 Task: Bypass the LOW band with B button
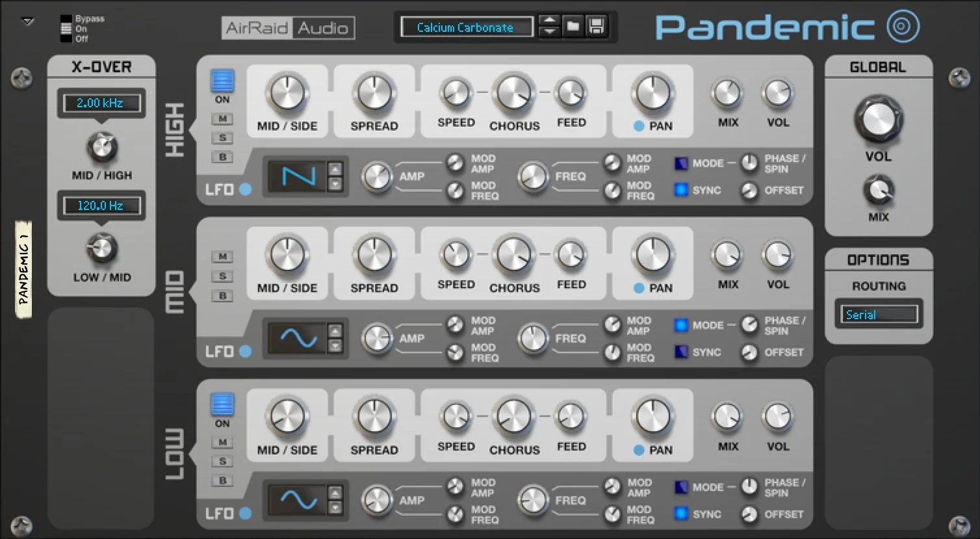(x=222, y=481)
